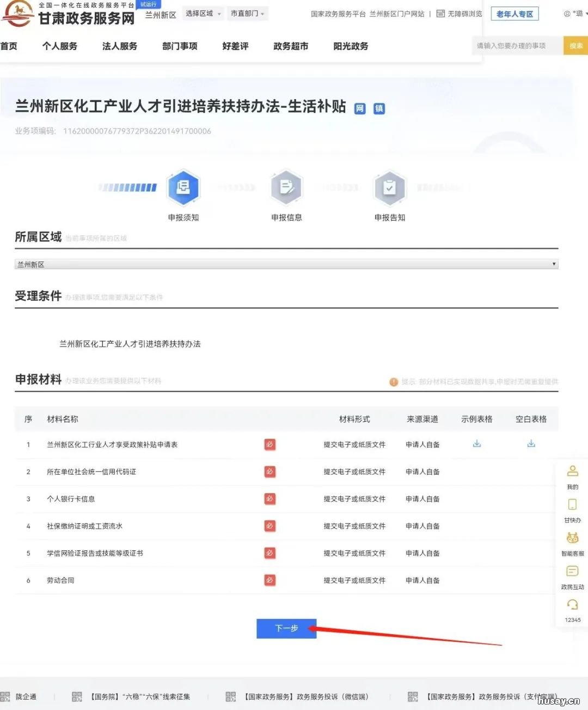The height and width of the screenshot is (710, 588).
Task: Click the search magnifier icon
Action: tap(575, 45)
